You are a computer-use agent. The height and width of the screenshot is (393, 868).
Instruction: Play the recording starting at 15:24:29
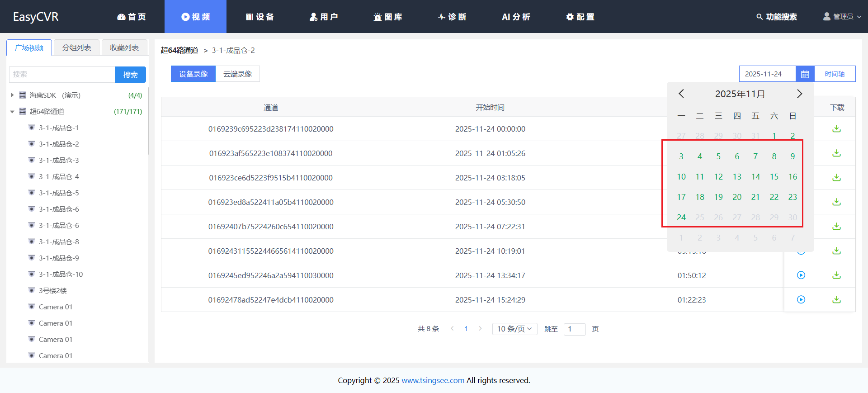[x=801, y=300]
